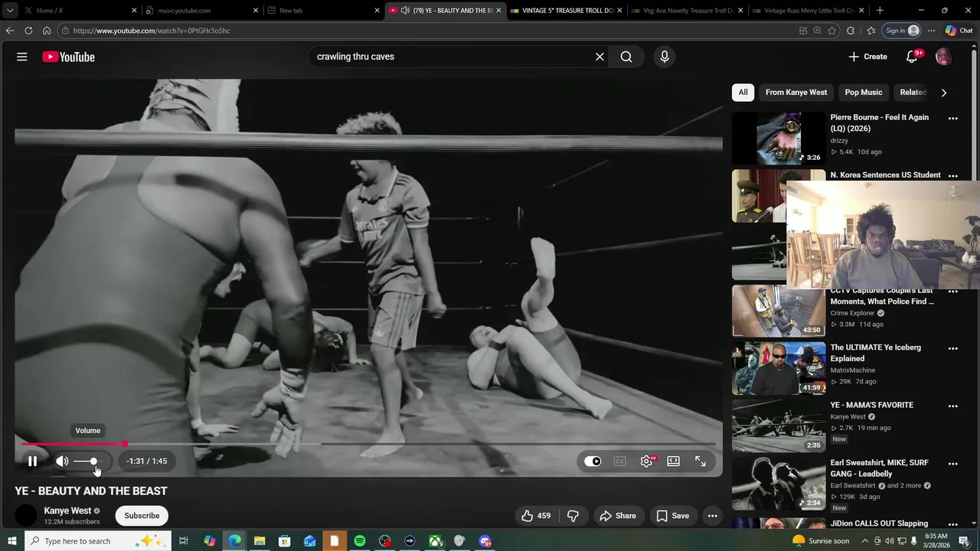
Task: Select the Related chip
Action: [x=913, y=93]
